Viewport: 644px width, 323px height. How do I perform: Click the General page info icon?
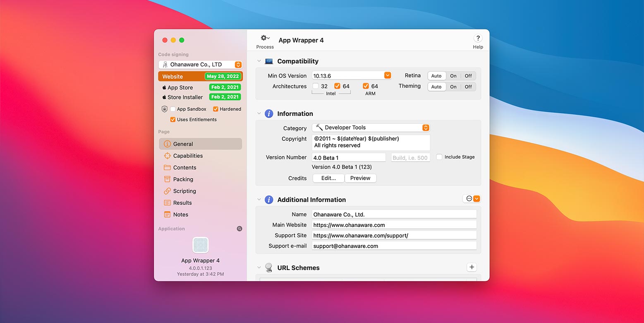tap(167, 144)
